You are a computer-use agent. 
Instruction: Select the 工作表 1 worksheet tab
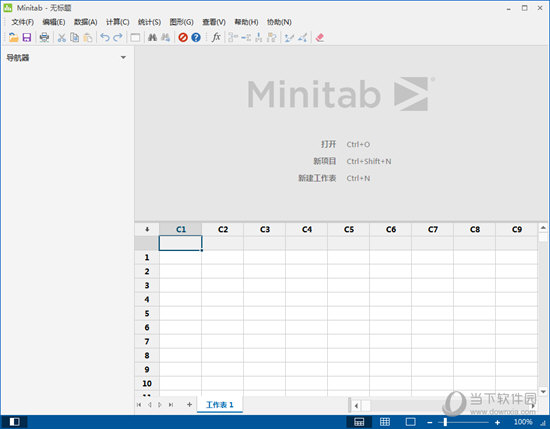[x=220, y=404]
